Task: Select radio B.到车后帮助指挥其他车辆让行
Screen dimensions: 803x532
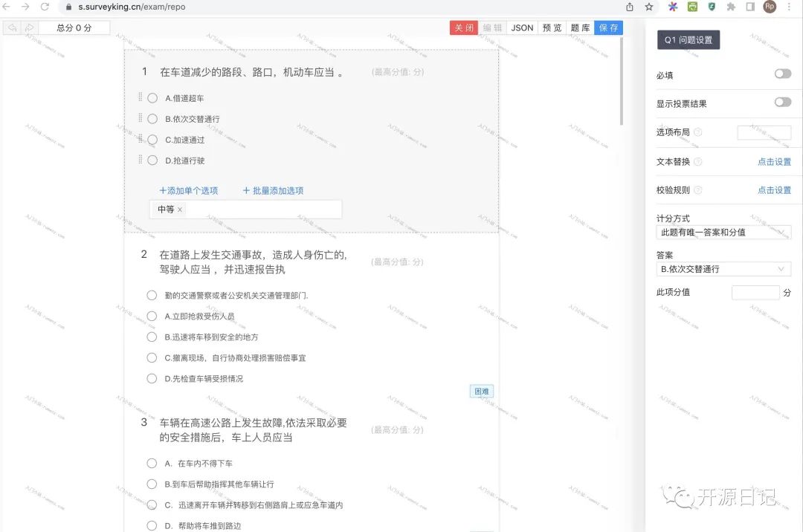Action: click(x=152, y=484)
